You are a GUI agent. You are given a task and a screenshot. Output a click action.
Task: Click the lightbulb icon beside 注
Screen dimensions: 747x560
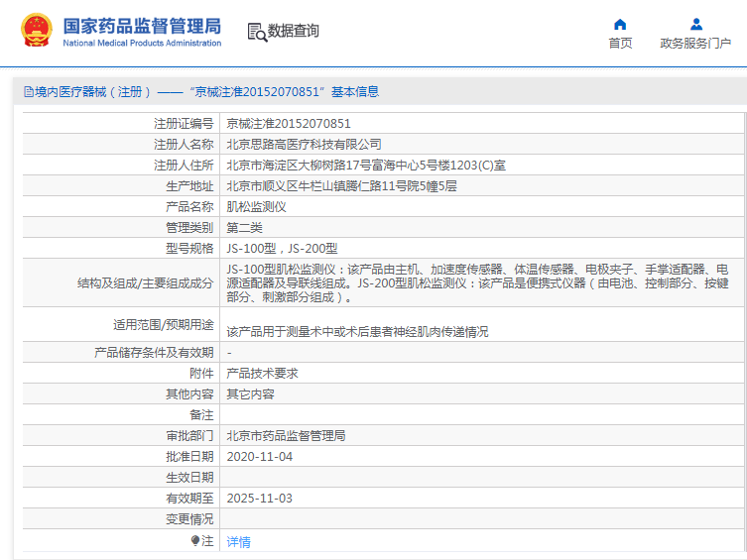[x=195, y=540]
